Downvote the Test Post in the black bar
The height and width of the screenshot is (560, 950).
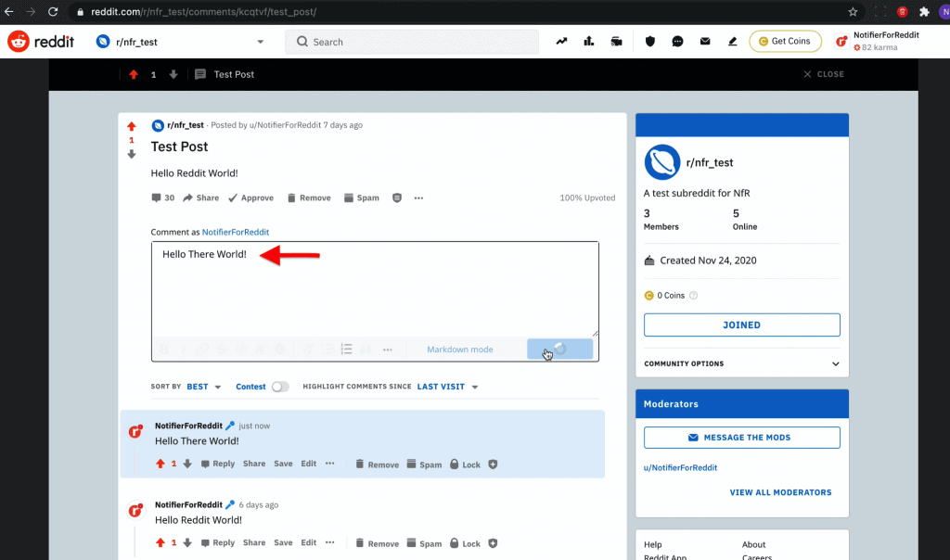(x=173, y=74)
